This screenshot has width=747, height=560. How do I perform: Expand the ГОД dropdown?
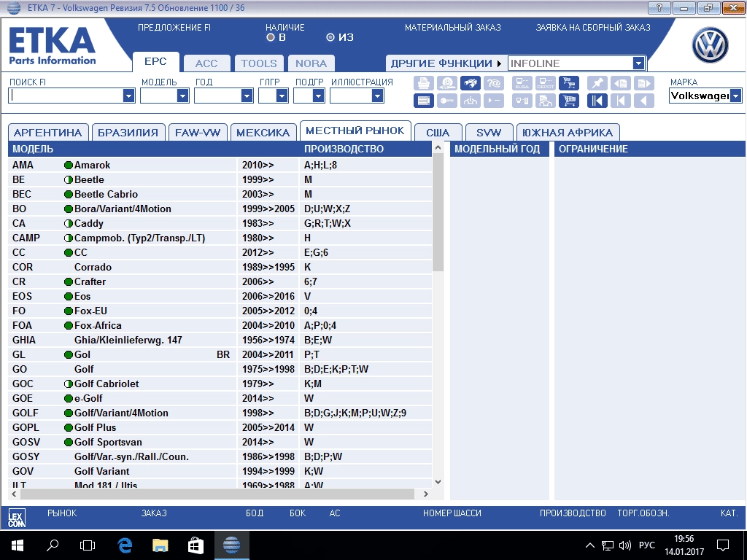point(247,96)
